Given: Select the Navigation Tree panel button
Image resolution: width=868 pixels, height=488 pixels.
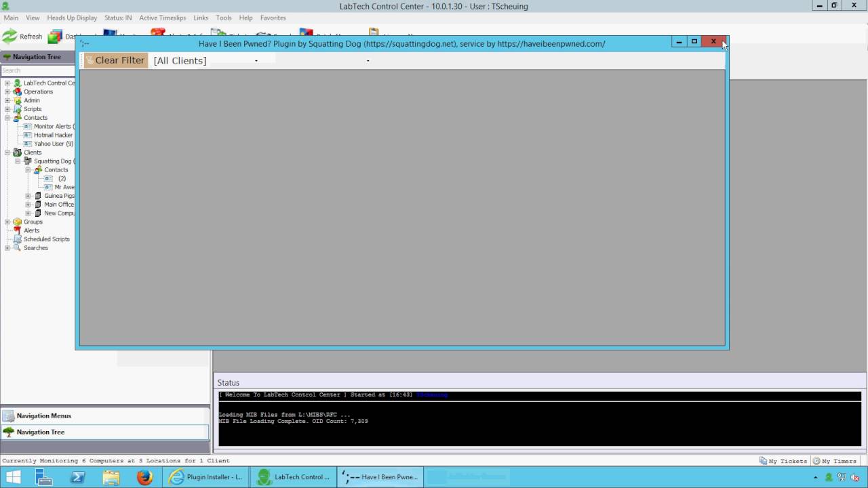Looking at the screenshot, I should [105, 432].
